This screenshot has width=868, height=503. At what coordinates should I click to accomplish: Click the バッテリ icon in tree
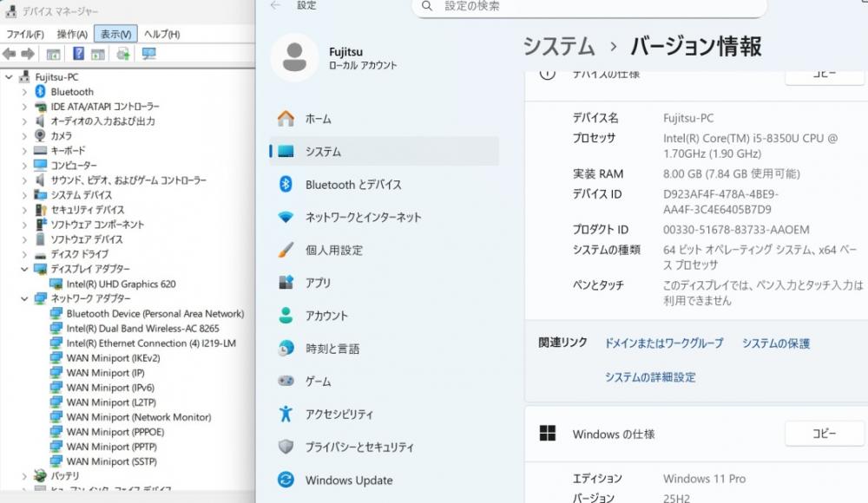coord(40,476)
